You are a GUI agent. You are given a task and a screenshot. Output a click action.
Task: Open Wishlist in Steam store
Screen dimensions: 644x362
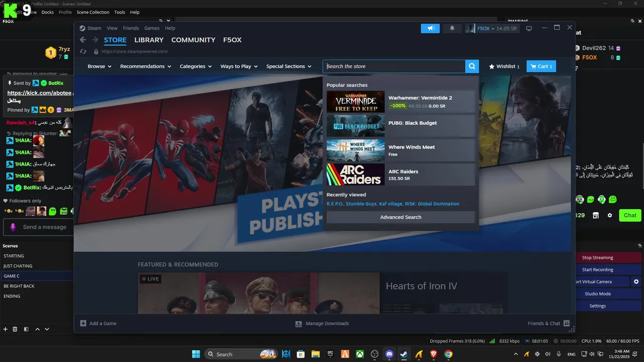coord(504,66)
